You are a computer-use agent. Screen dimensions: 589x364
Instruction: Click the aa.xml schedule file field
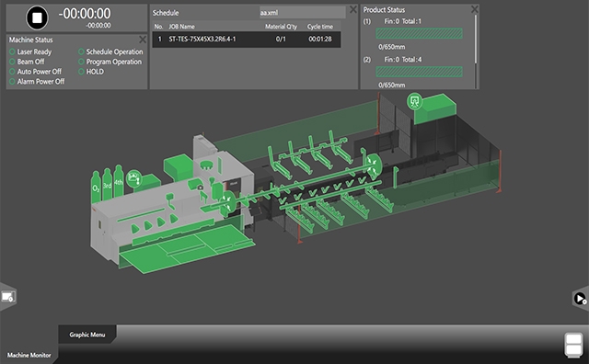tap(303, 12)
